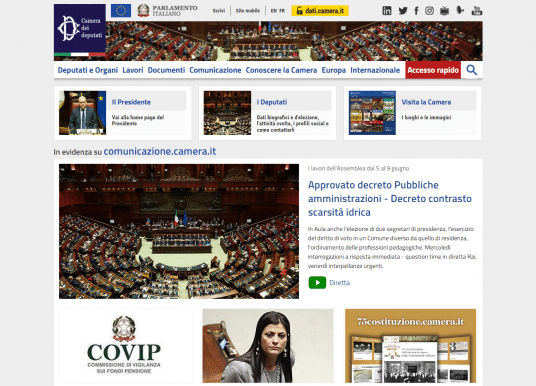536x386 pixels.
Task: Open the Il Presidente card title
Action: [x=131, y=102]
